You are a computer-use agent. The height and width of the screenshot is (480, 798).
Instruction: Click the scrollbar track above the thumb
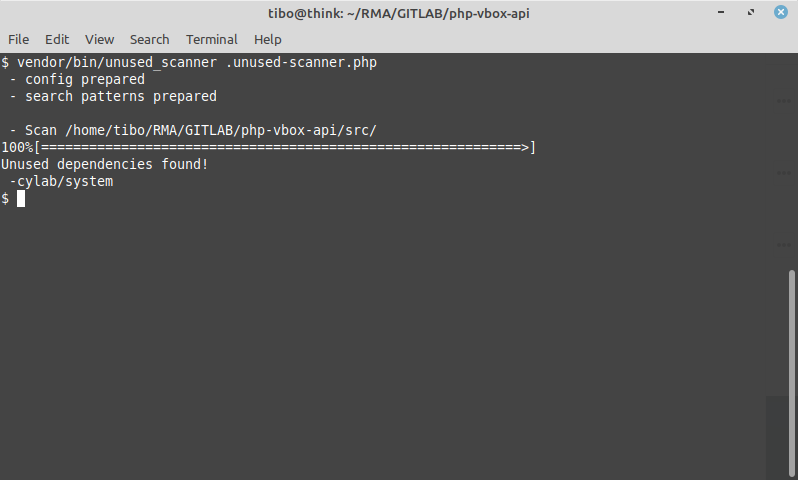(791, 162)
